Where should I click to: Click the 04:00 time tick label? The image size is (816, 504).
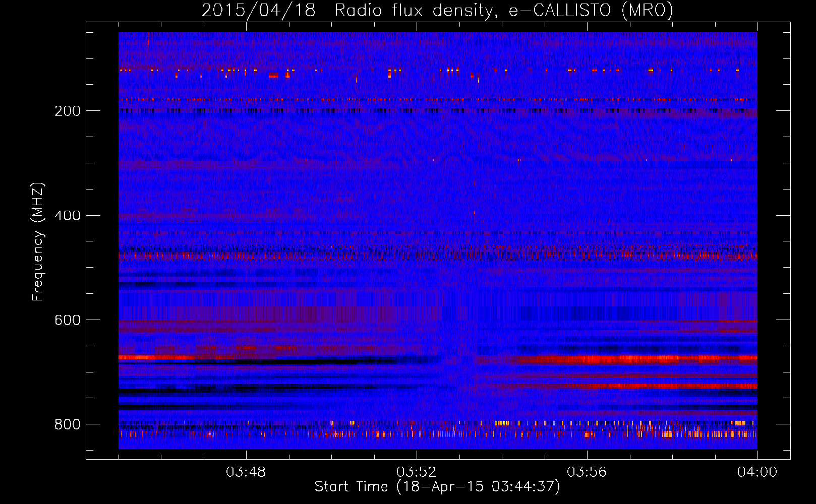[757, 472]
